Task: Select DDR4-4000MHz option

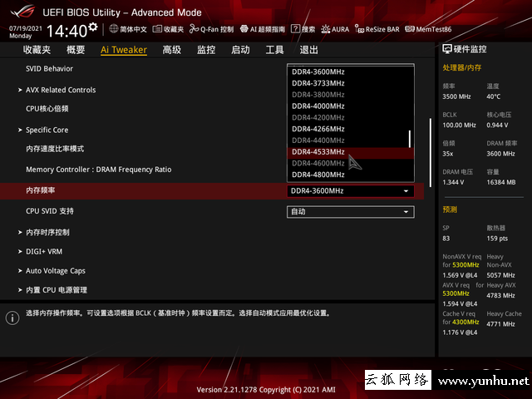Action: pos(350,106)
